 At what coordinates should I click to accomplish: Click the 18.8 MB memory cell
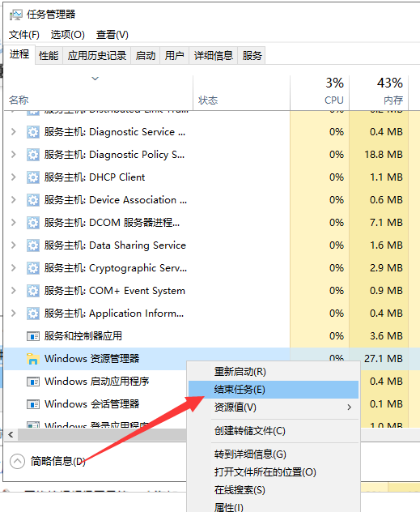click(379, 155)
